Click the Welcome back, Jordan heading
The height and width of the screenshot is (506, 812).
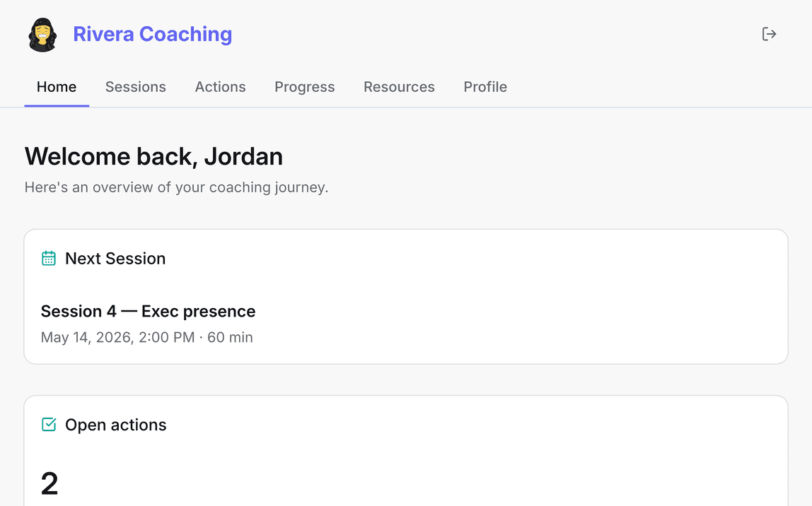(153, 156)
